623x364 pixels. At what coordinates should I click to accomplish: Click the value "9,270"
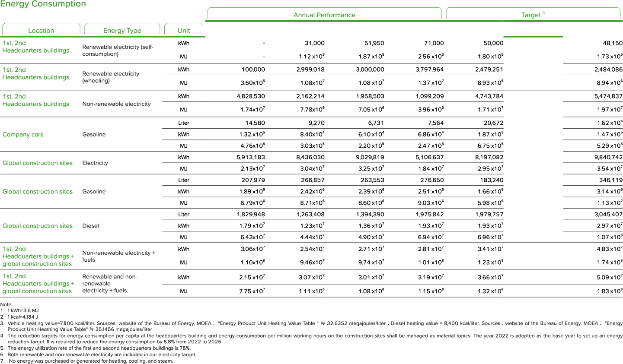pyautogui.click(x=316, y=123)
